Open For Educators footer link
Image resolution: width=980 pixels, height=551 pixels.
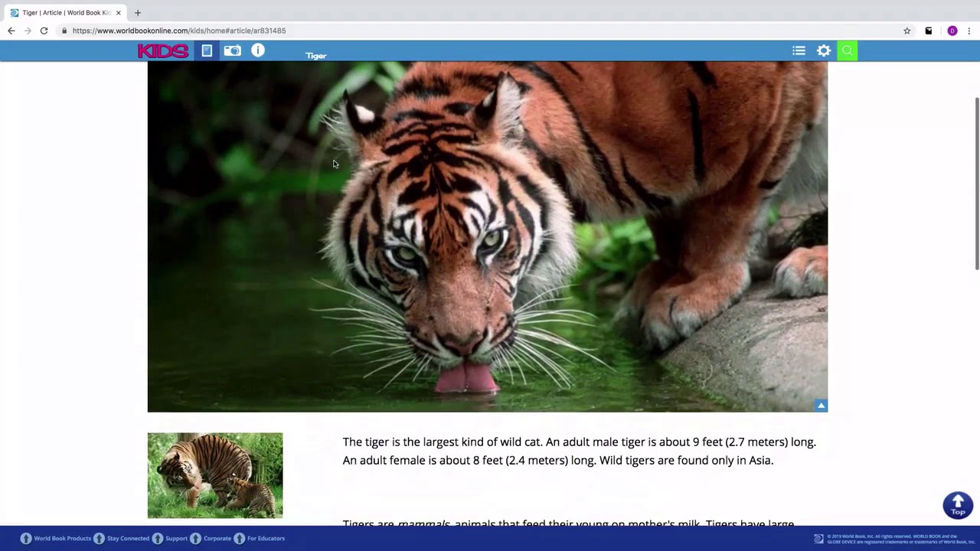tap(266, 539)
